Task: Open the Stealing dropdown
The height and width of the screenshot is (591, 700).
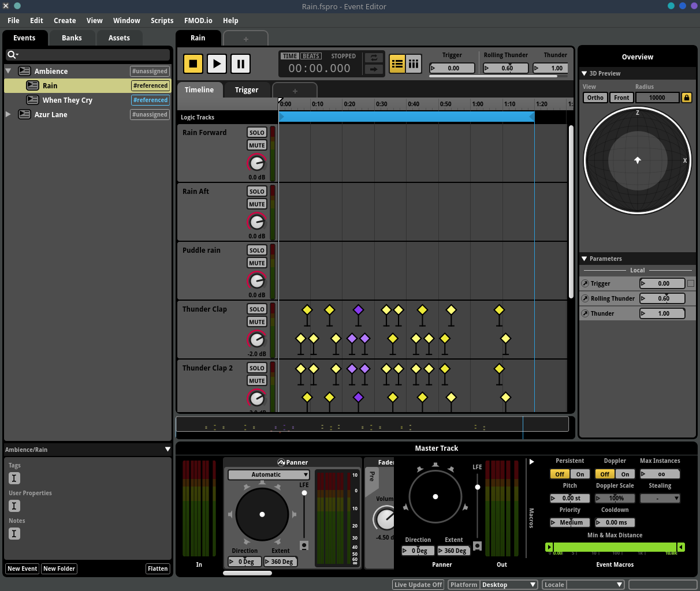Action: 660,498
